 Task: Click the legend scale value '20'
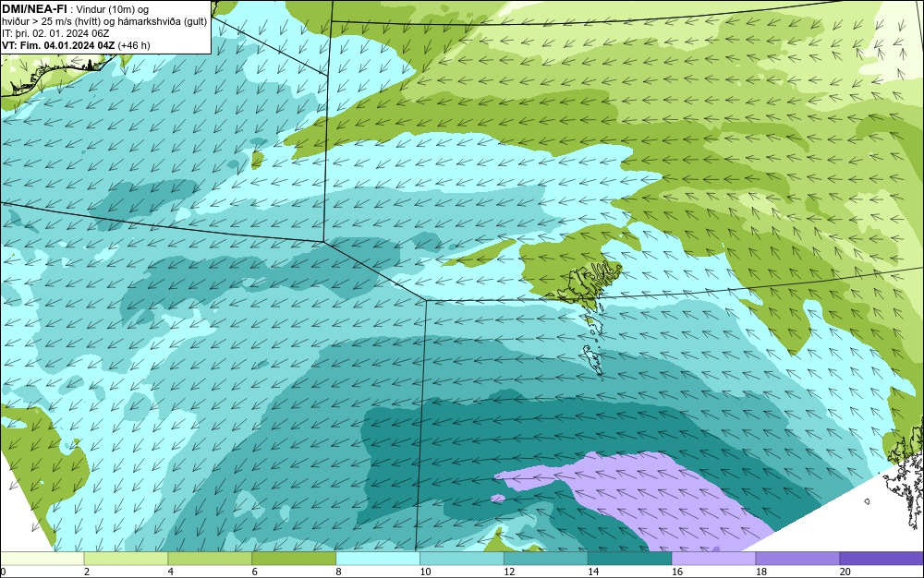pos(845,572)
